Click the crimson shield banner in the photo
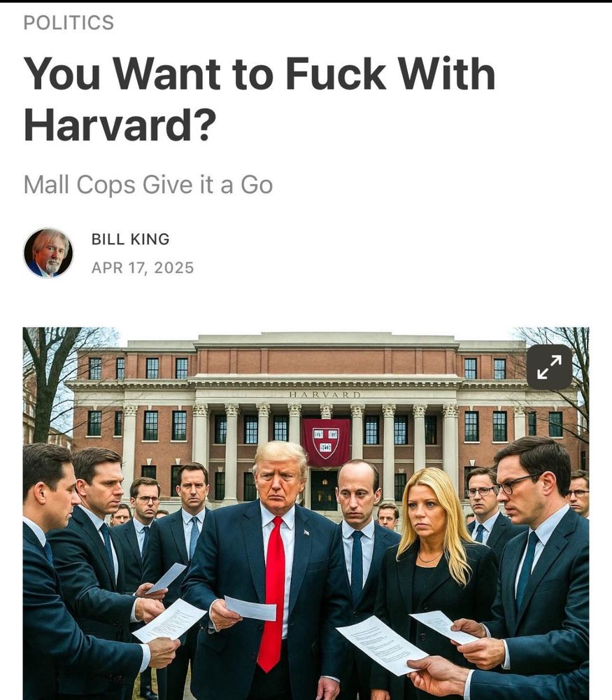This screenshot has height=700, width=612. pos(326,442)
